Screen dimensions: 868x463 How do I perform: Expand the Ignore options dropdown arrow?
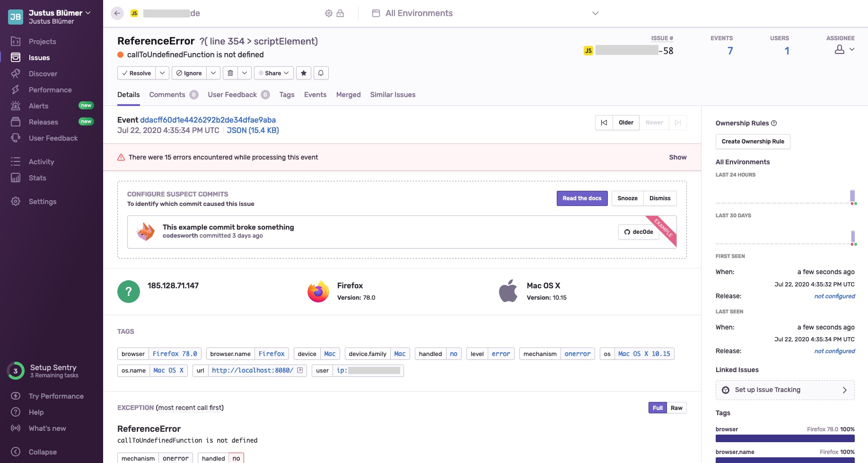(213, 73)
